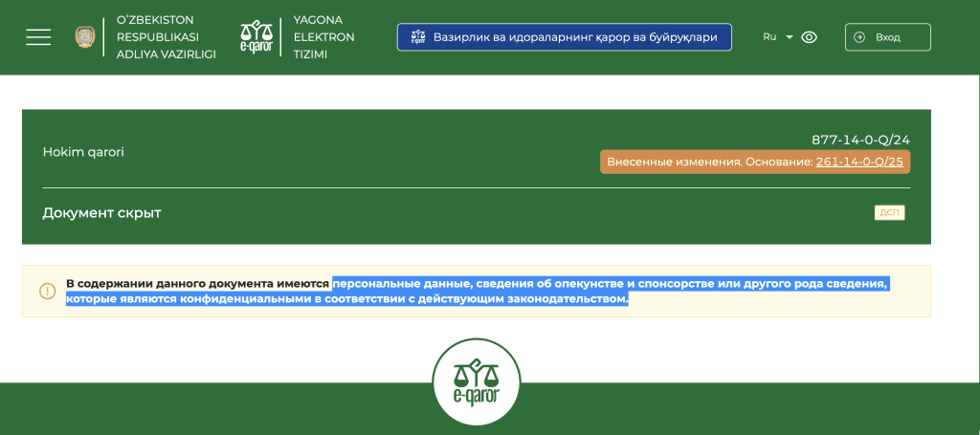Screen dimensions: 980x435
Task: Toggle the eye accessibility mode
Action: click(x=809, y=37)
